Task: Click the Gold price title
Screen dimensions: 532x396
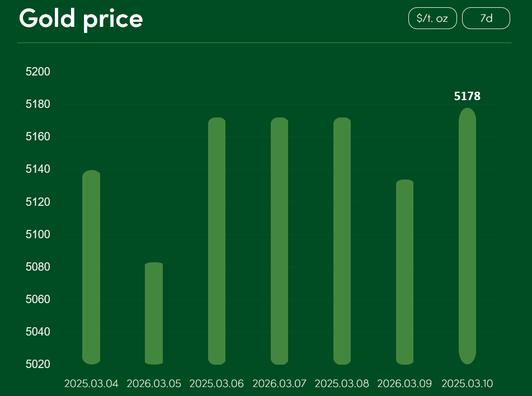Action: pyautogui.click(x=81, y=18)
